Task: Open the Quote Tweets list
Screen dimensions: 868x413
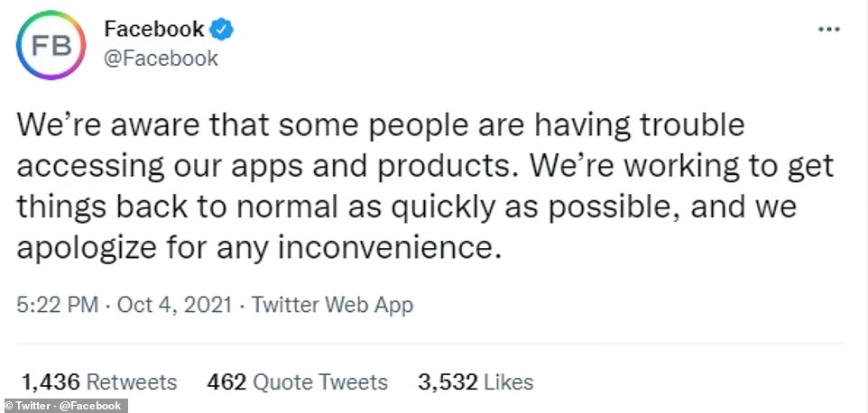Action: (322, 381)
